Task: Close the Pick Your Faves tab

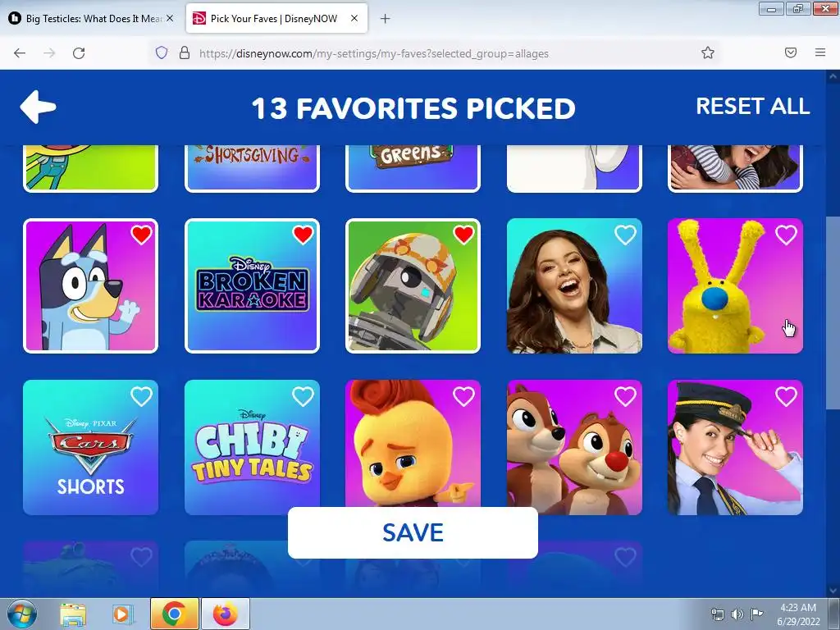Action: coord(354,19)
